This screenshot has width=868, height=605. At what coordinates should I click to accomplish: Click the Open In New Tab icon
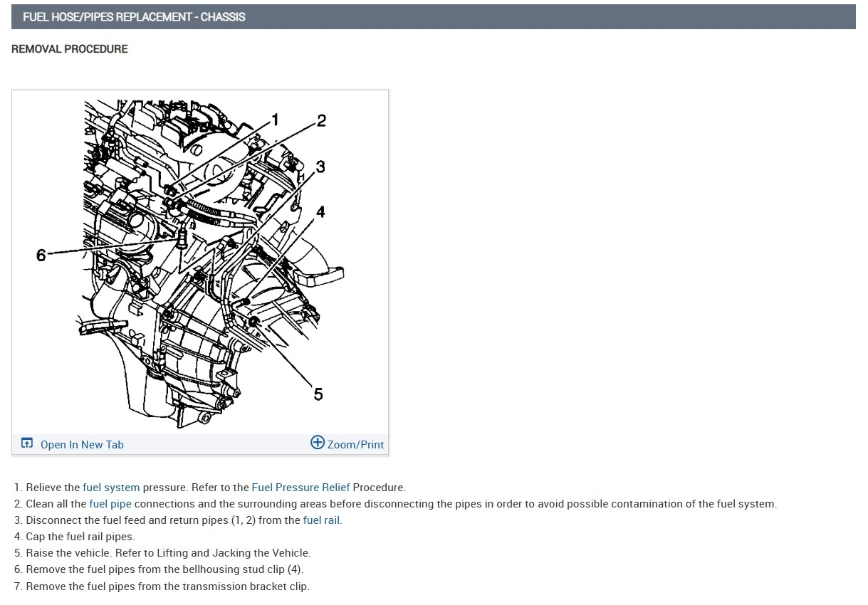[26, 443]
